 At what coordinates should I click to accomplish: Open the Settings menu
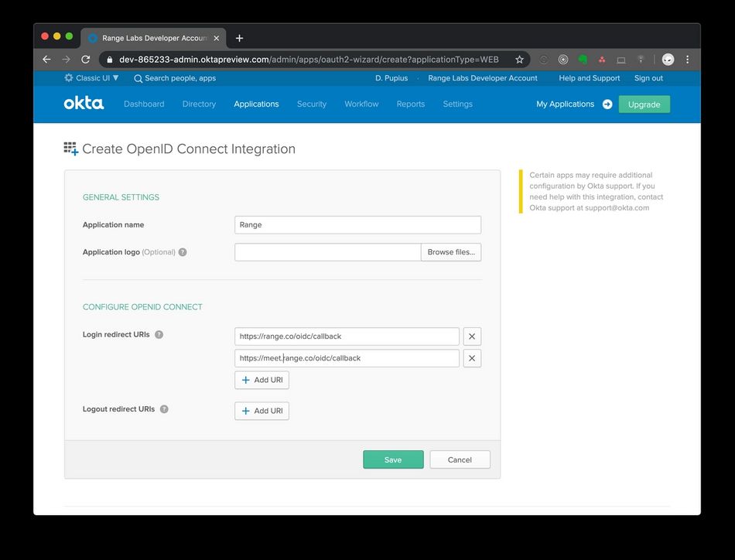pos(457,104)
